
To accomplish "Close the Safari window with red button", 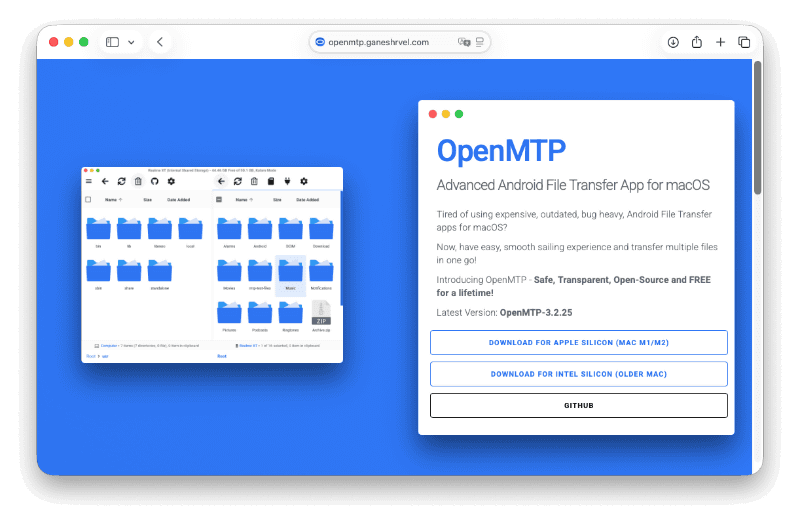I will (54, 42).
